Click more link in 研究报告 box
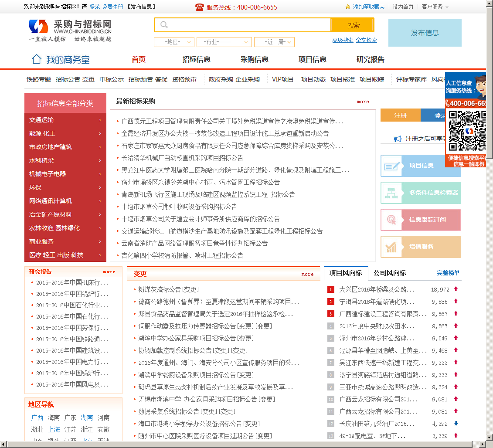Image resolution: width=493 pixels, height=448 pixels. (109, 272)
